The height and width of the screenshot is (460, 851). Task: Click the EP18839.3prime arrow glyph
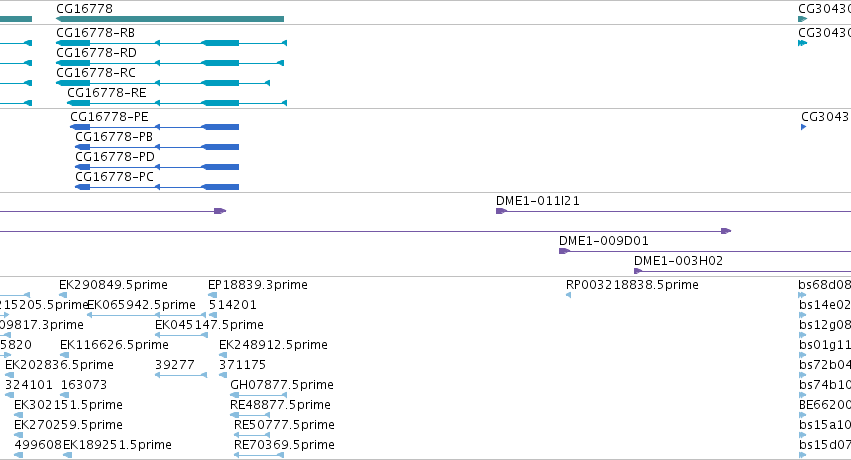212,295
